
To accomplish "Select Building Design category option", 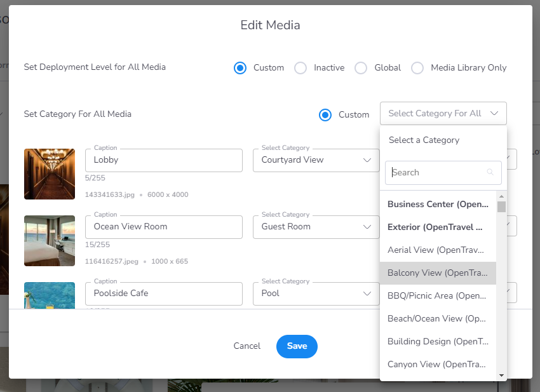I will 438,342.
